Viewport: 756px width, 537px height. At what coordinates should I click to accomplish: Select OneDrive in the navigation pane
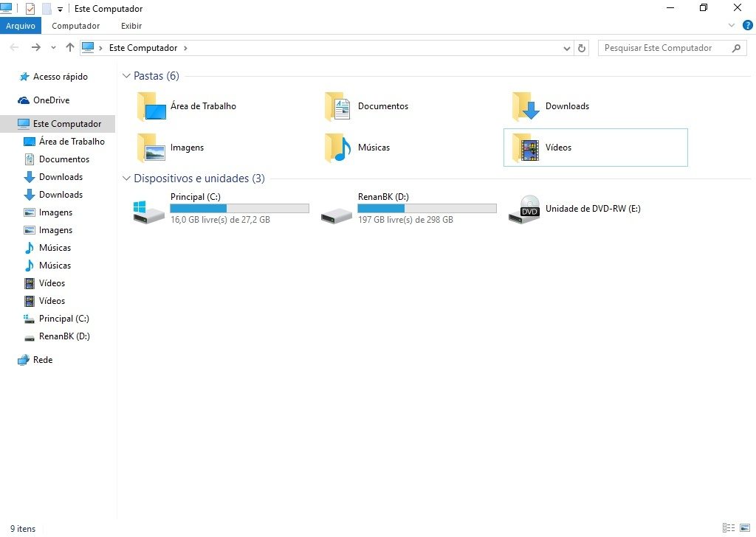pyautogui.click(x=51, y=100)
